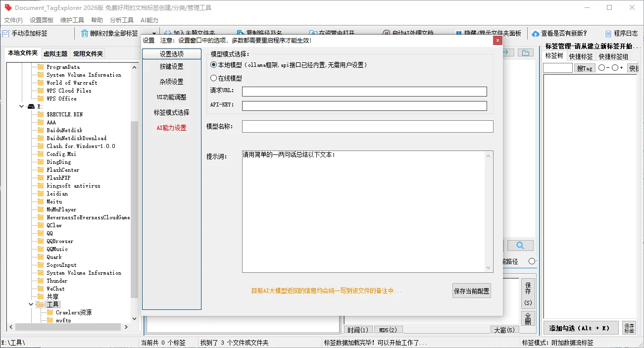
Task: Click the folder icon of BaiduNetdisk
Action: (x=41, y=130)
